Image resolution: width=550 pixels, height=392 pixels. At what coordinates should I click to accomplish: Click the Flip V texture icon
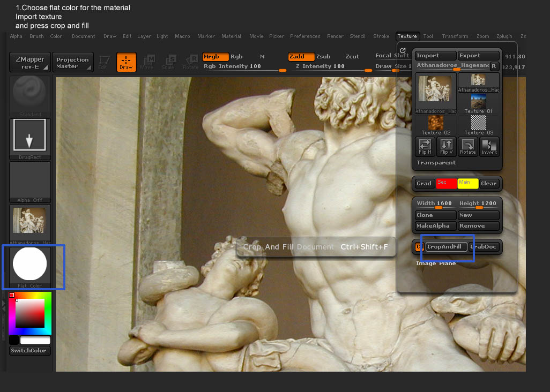coord(446,146)
